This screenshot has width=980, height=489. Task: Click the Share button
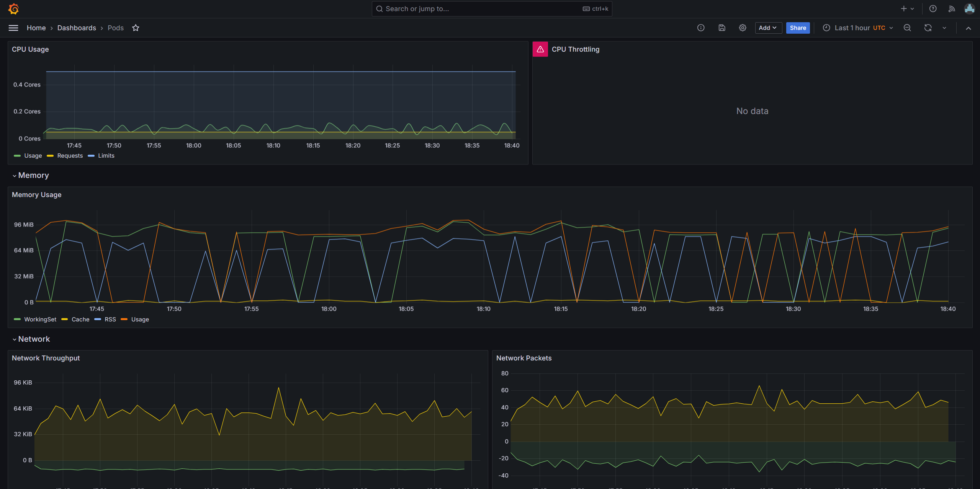(x=798, y=28)
